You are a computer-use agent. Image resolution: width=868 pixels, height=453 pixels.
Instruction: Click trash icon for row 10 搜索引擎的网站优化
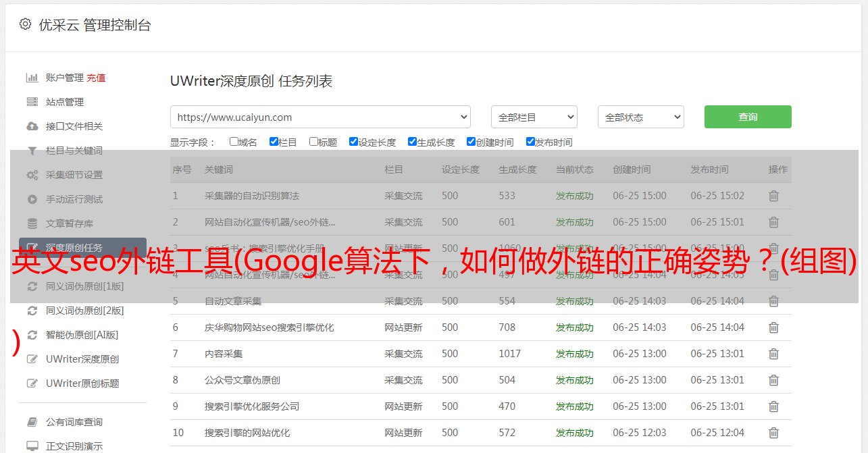pos(773,433)
